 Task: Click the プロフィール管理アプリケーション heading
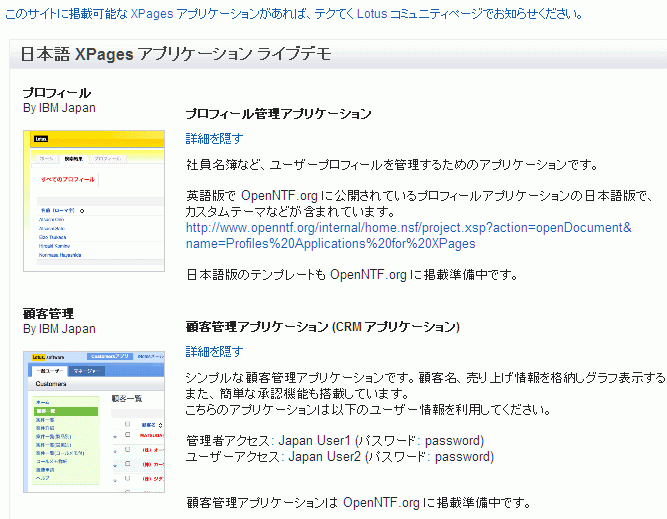coord(279,114)
